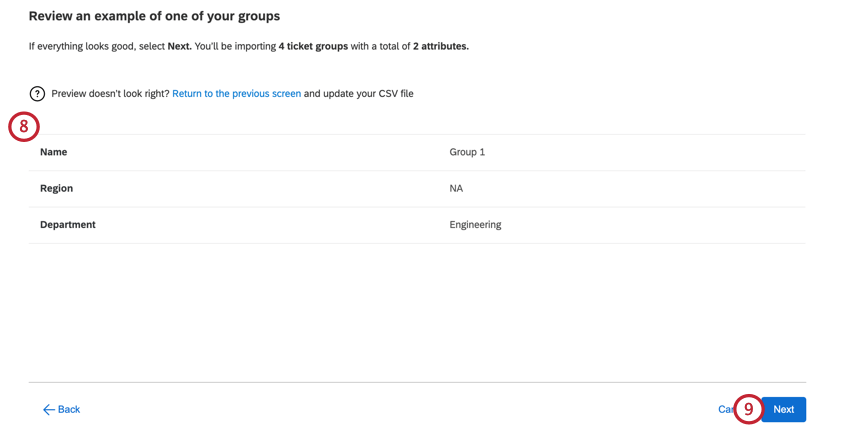
Task: Select the Department row label
Action: point(68,225)
